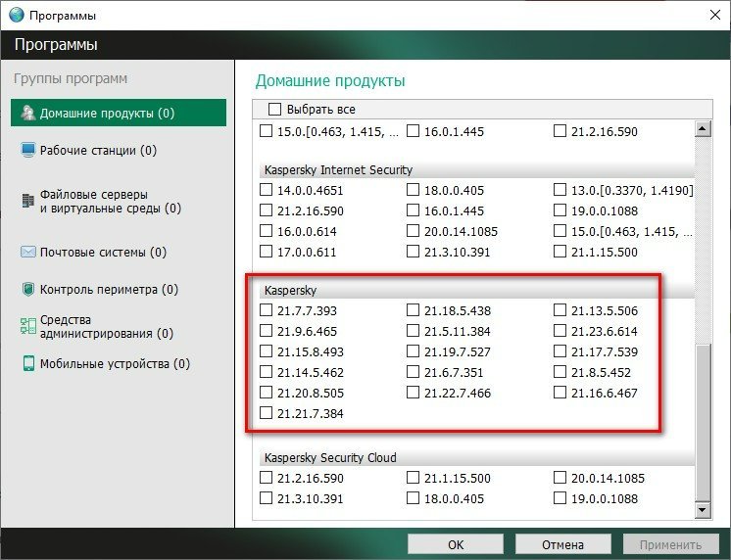Check Kaspersky version 21.13.5.506
The height and width of the screenshot is (560, 731).
click(x=560, y=310)
